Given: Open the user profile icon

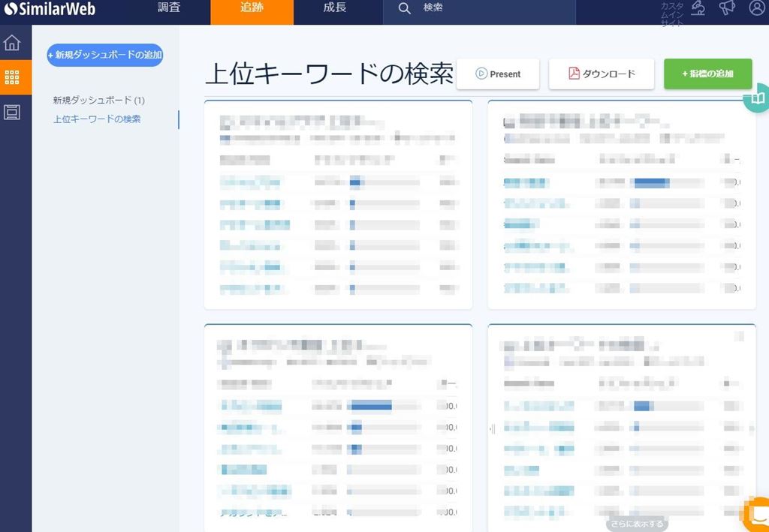Looking at the screenshot, I should (x=756, y=8).
